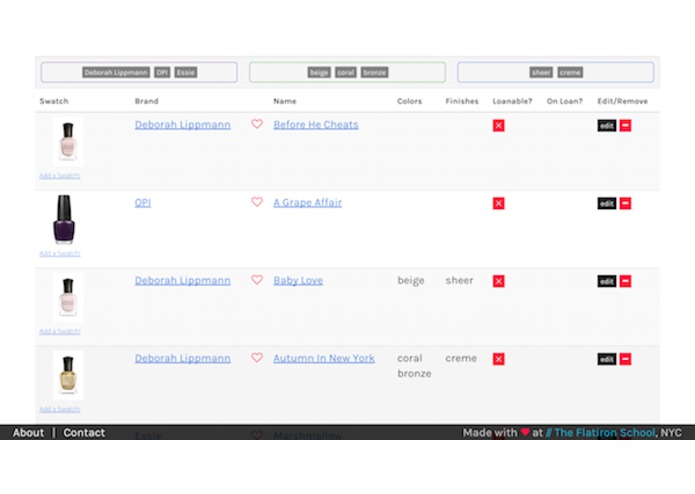Select the bronze color filter tag
The width and height of the screenshot is (695, 494).
point(375,73)
